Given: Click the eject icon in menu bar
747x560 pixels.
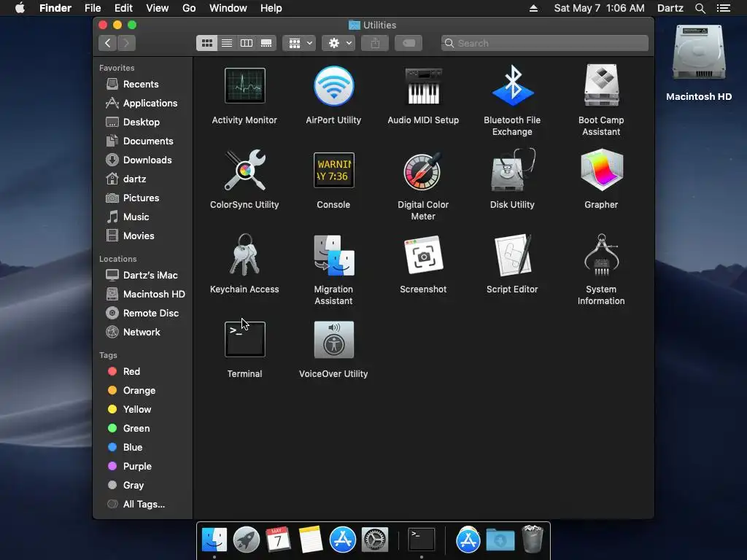Looking at the screenshot, I should pos(533,8).
